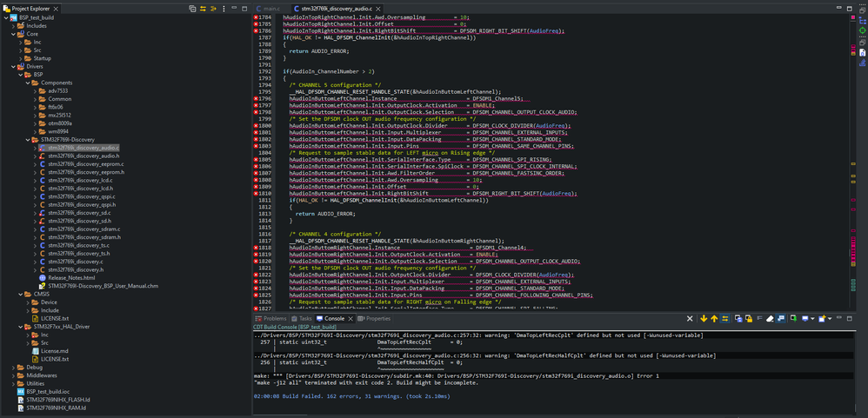Viewport: 868px width, 418px height.
Task: Select the BSP_test_build project root
Action: [36, 17]
